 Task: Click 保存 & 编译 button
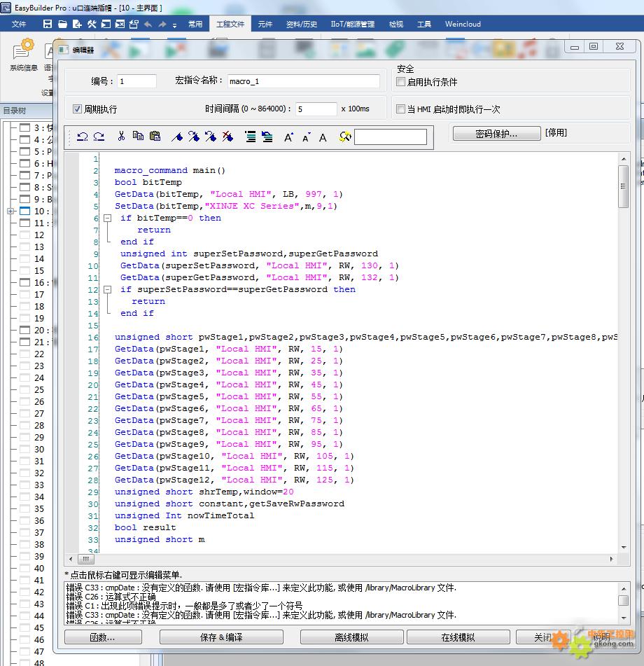pos(221,637)
